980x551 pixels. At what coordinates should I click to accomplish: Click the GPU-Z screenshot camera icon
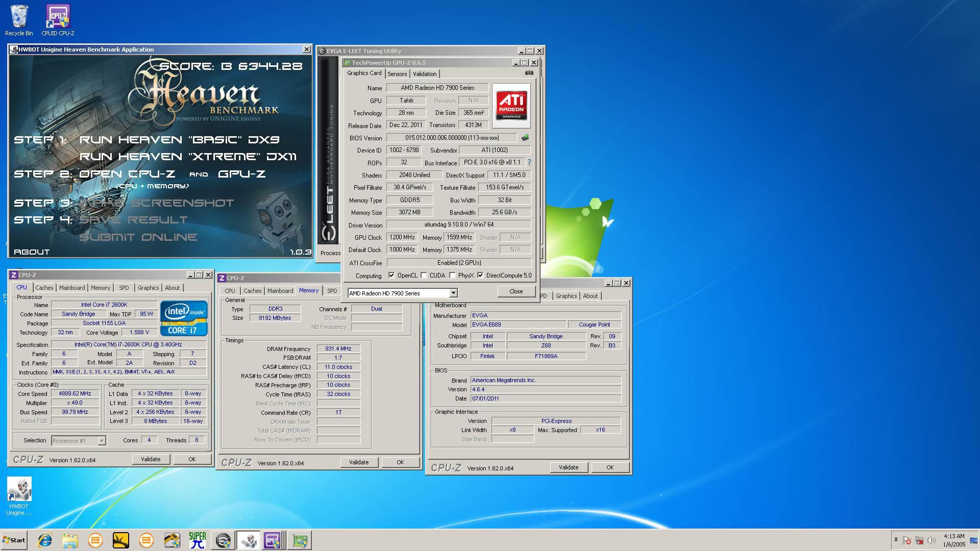click(x=529, y=73)
